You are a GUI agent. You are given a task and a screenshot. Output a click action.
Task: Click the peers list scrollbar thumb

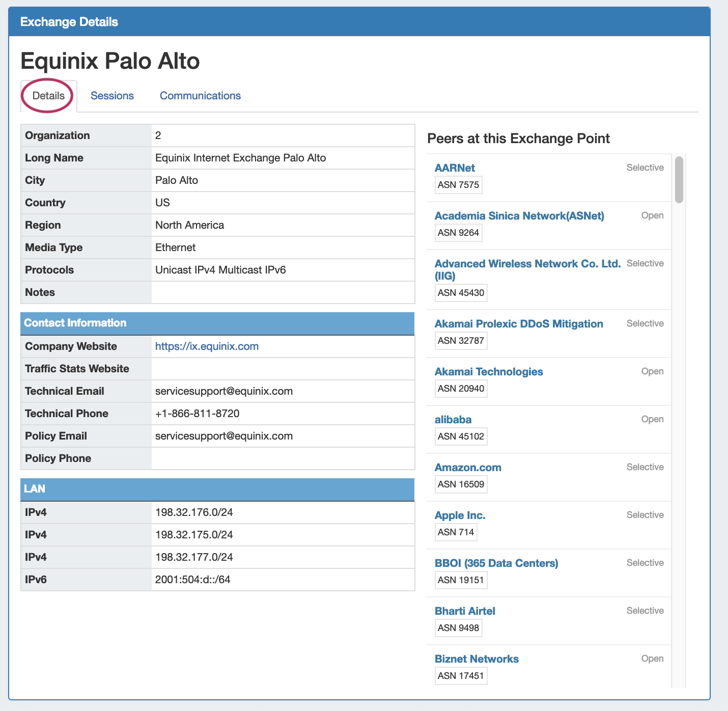[679, 180]
